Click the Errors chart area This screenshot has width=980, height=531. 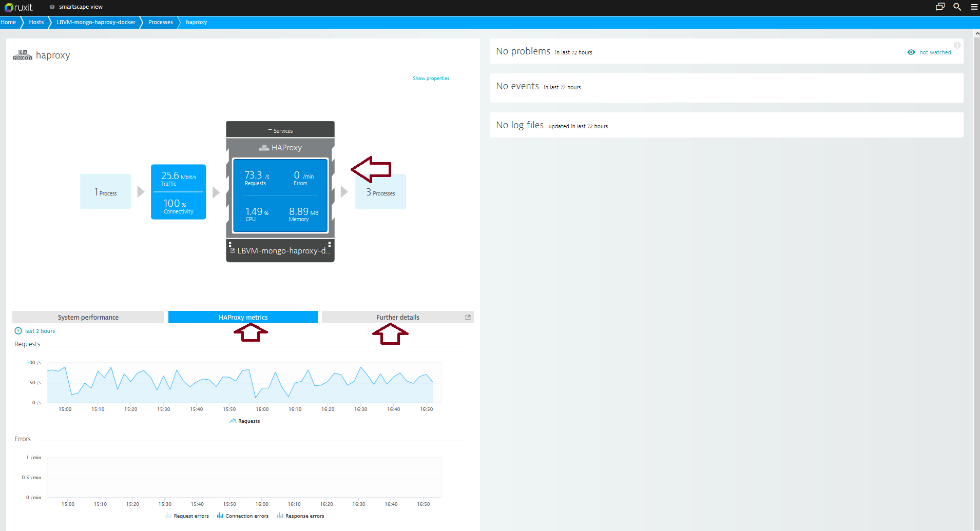pos(244,478)
